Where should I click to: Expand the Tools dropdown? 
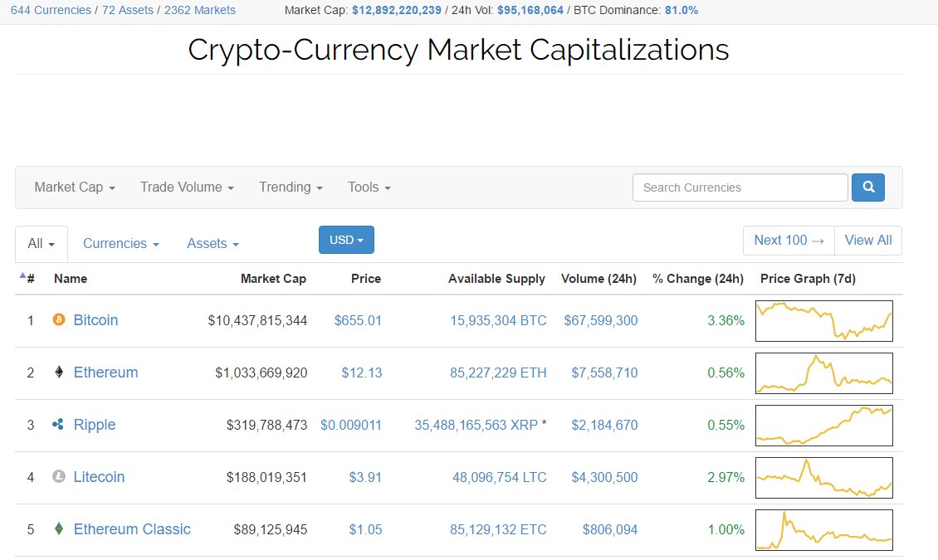(369, 187)
